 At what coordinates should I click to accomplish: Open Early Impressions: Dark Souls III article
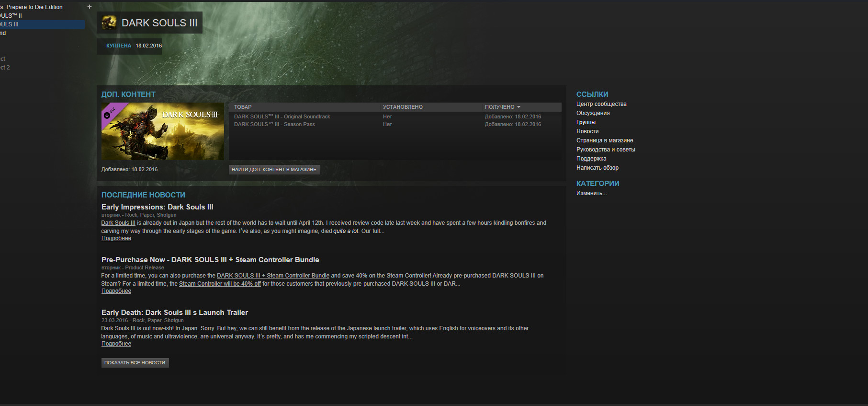coord(158,207)
